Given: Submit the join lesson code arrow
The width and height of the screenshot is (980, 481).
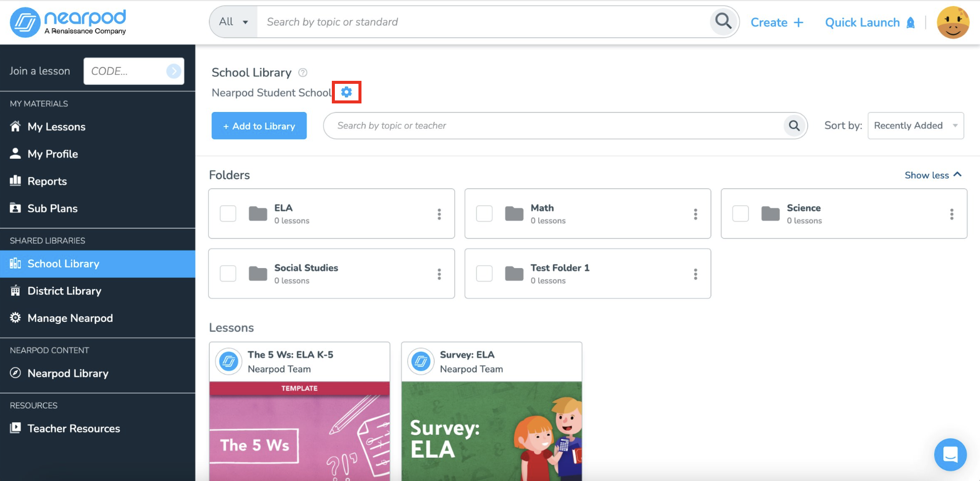Looking at the screenshot, I should 174,71.
